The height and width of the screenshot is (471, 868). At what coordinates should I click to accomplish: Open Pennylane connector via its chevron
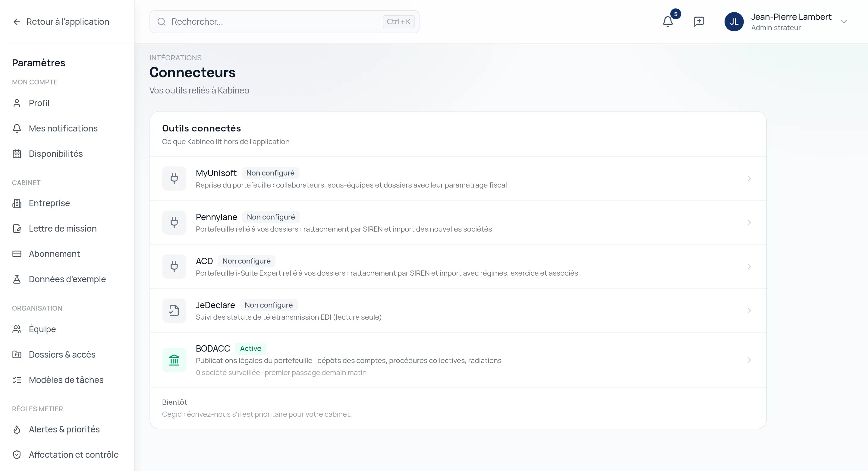(749, 223)
